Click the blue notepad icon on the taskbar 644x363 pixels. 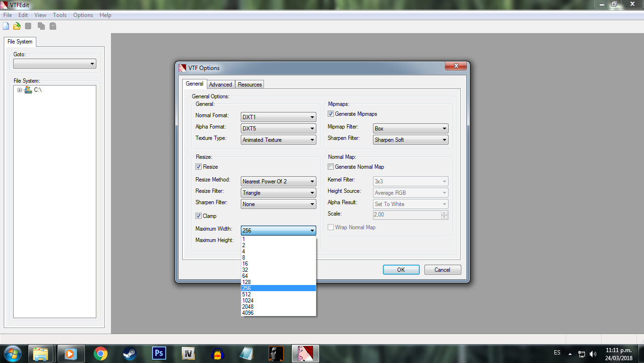(x=247, y=354)
